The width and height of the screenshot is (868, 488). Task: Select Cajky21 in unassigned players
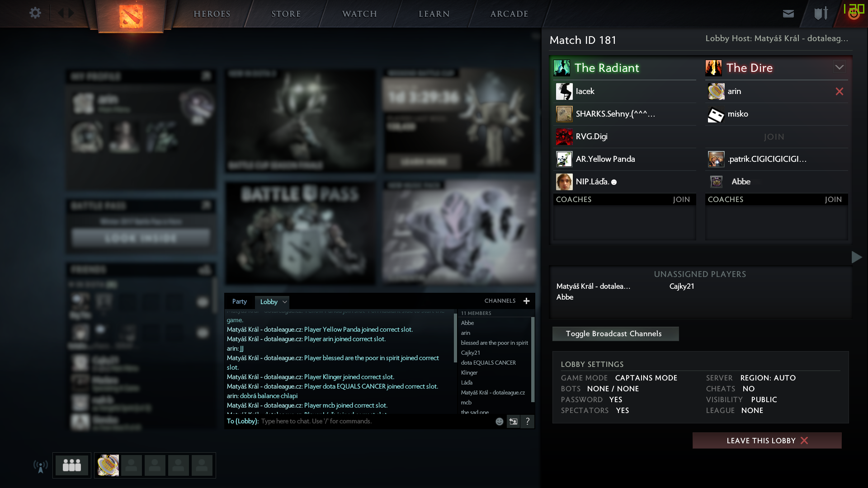tap(682, 286)
